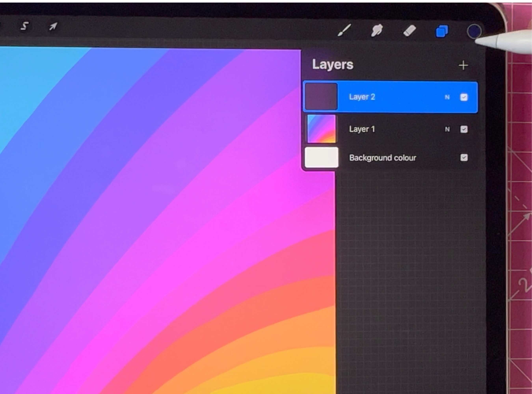
Task: Open the active colour circle
Action: [x=474, y=32]
